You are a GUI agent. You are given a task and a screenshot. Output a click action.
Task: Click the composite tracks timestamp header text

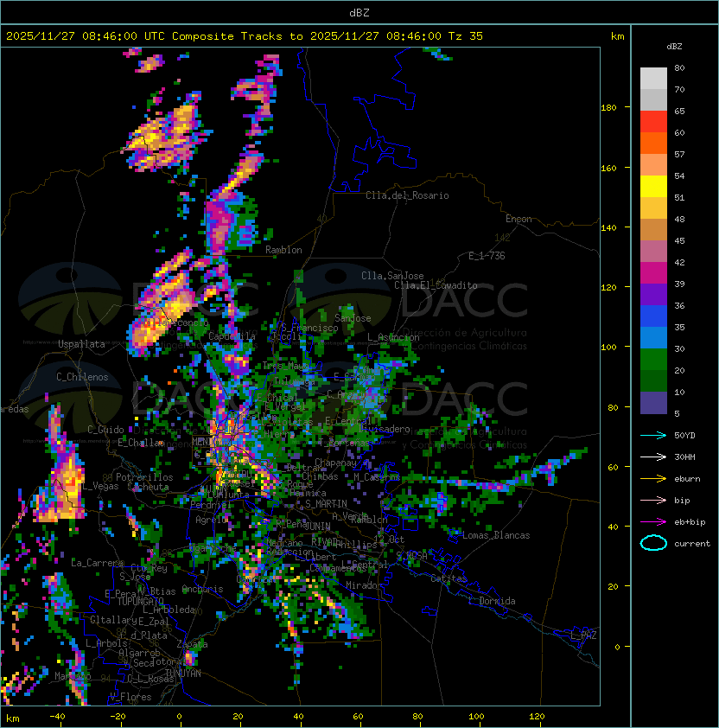[245, 36]
